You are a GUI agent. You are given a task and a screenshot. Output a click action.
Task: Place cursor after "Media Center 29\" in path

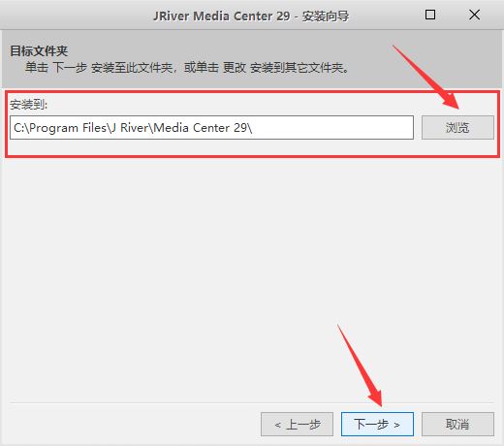(x=254, y=128)
